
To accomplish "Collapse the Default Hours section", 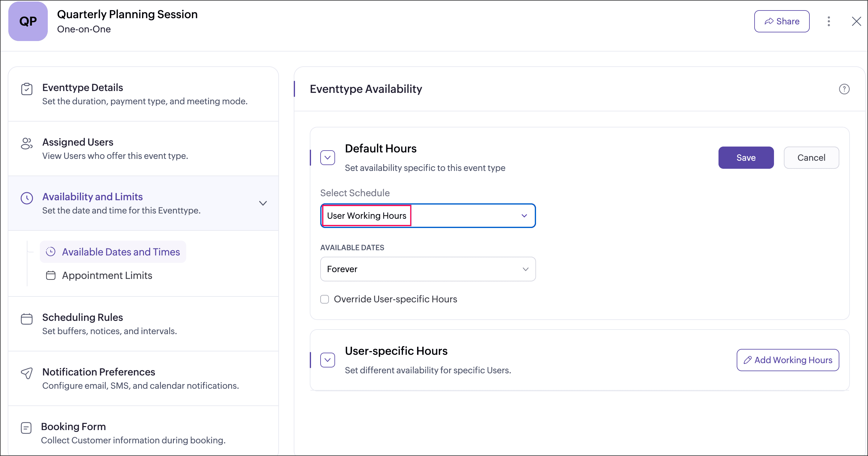I will tap(328, 158).
